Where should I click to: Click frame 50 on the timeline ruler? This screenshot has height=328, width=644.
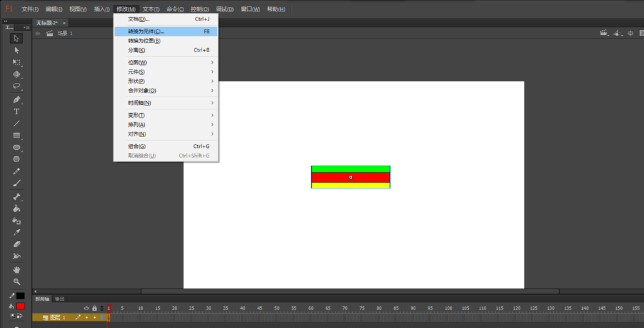pyautogui.click(x=277, y=308)
